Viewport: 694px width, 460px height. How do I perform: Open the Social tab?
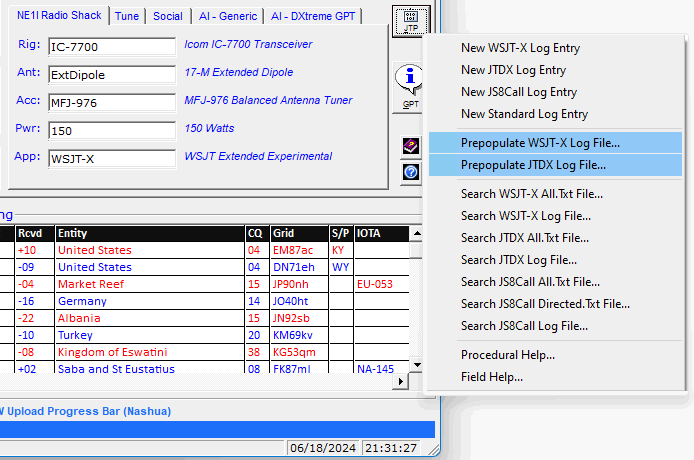click(168, 16)
